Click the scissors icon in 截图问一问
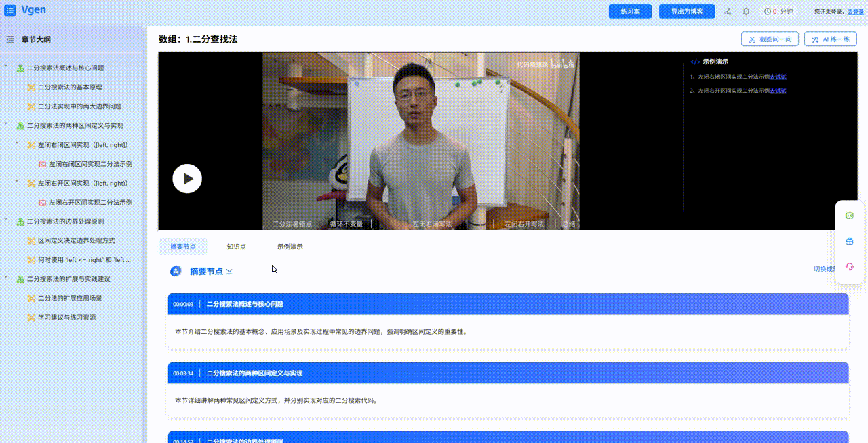 click(752, 39)
